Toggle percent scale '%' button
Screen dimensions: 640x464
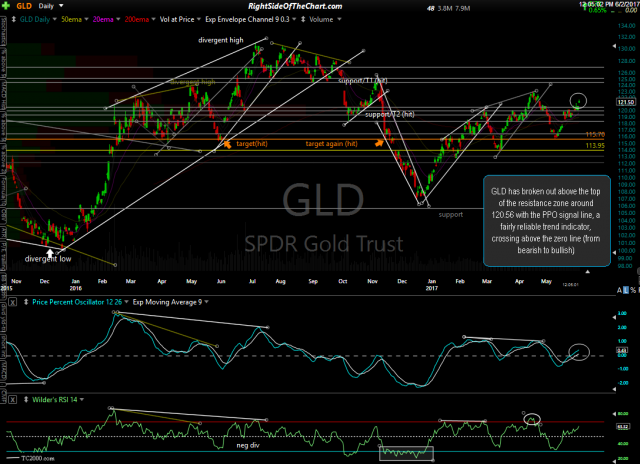pos(633,290)
